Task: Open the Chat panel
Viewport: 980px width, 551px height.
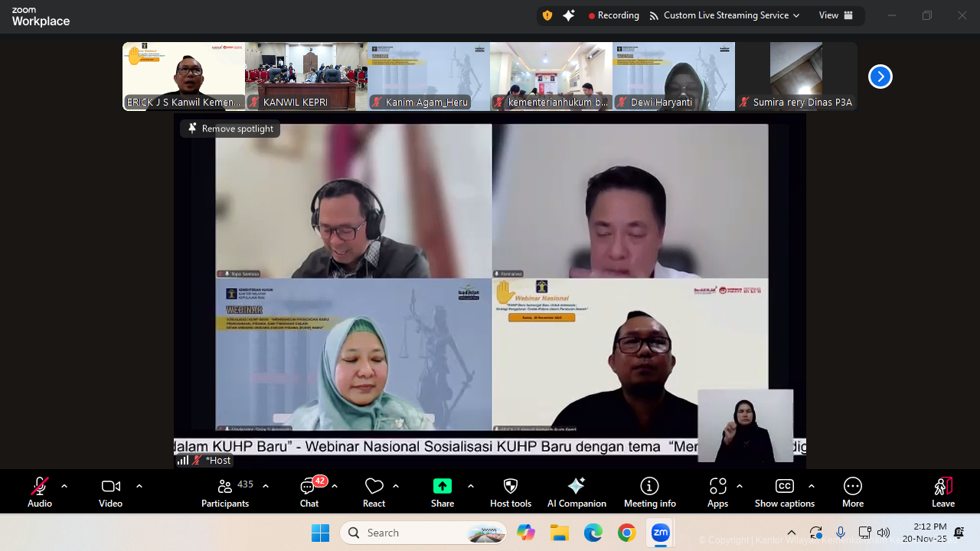Action: (x=309, y=491)
